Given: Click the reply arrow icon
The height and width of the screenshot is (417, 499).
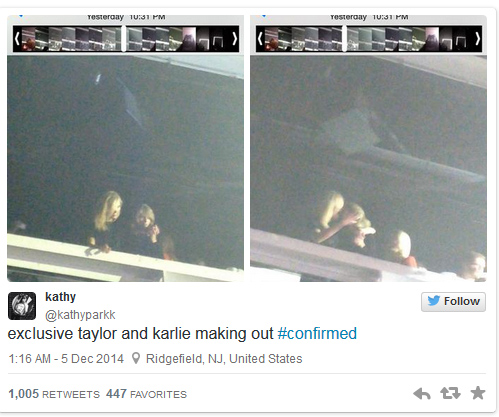Looking at the screenshot, I should click(x=422, y=393).
